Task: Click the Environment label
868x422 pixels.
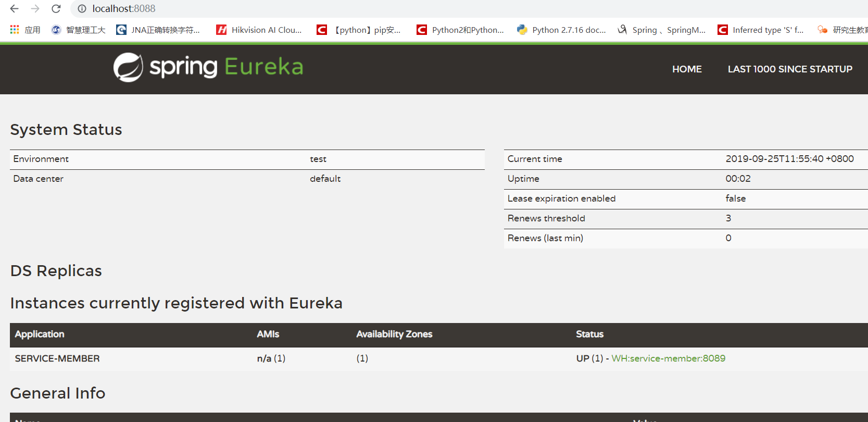Action: tap(41, 159)
